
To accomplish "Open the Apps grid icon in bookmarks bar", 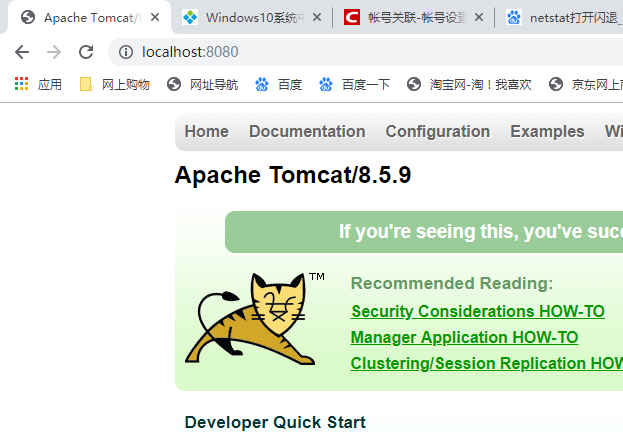I will [x=21, y=84].
